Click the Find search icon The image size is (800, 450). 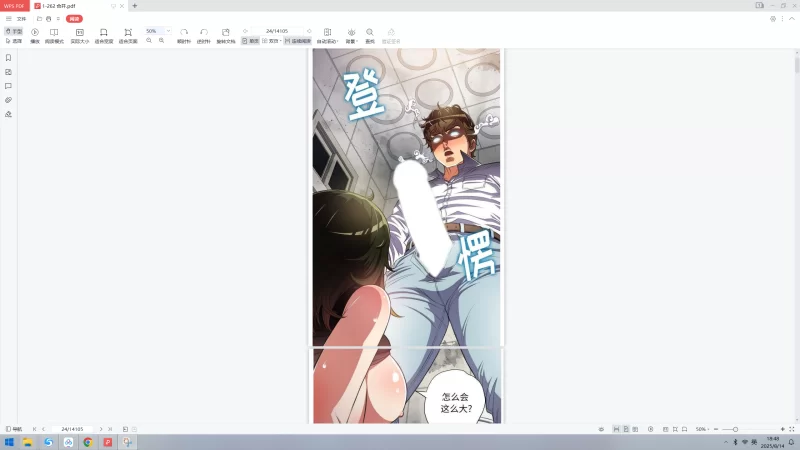click(x=370, y=32)
